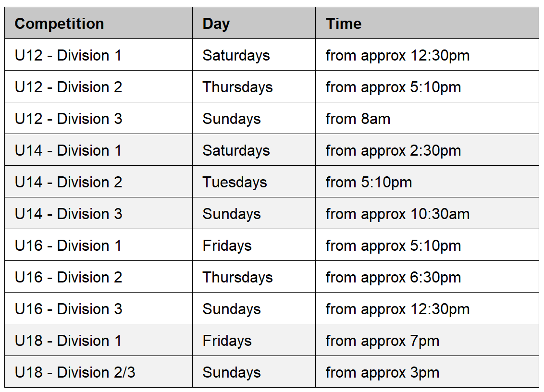Click the 'from approx 6:30pm' time cell
Viewport: 544px width, 392px height.
[x=427, y=277]
